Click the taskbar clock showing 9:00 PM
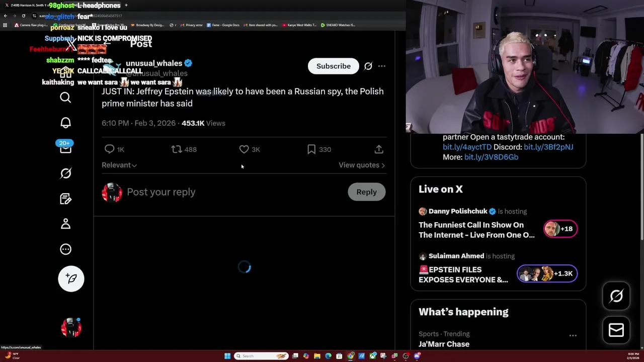 pos(633,356)
